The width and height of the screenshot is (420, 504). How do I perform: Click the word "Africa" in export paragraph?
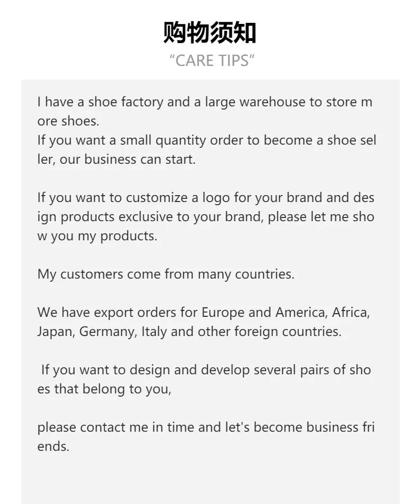click(351, 313)
